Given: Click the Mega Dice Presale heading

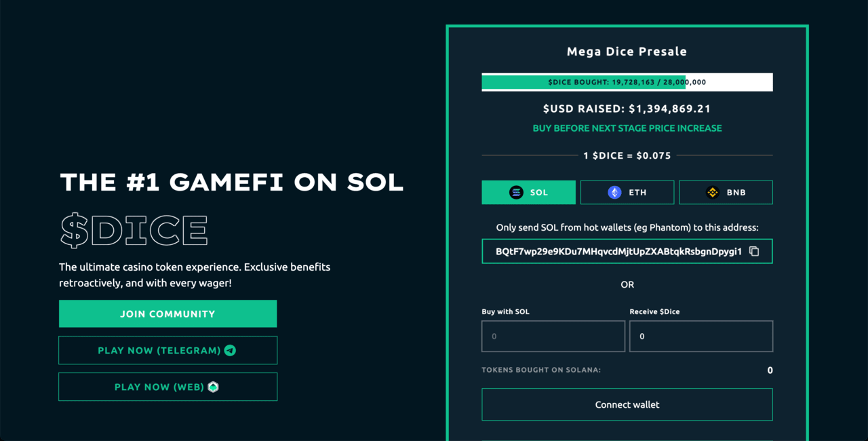Looking at the screenshot, I should 627,52.
